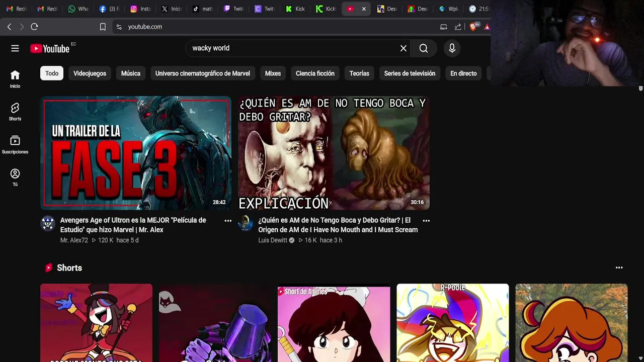Go forward with the browser forward arrow
The image size is (644, 362).
coord(22,27)
